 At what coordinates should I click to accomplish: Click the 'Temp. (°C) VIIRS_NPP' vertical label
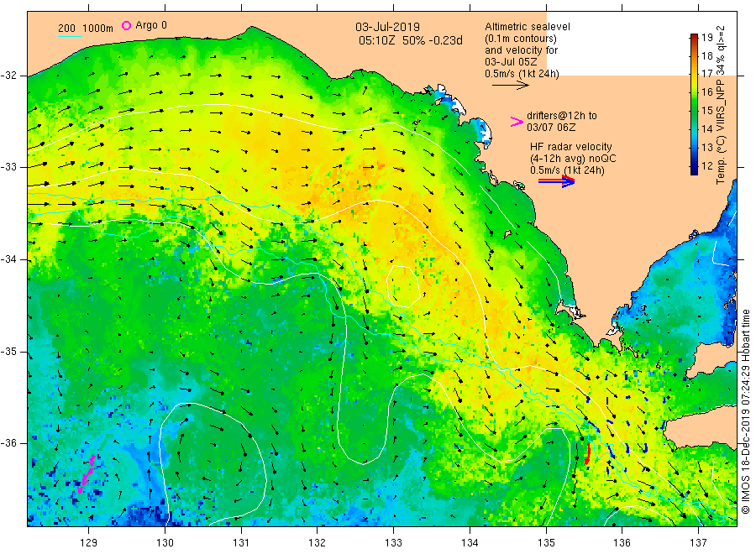point(721,131)
